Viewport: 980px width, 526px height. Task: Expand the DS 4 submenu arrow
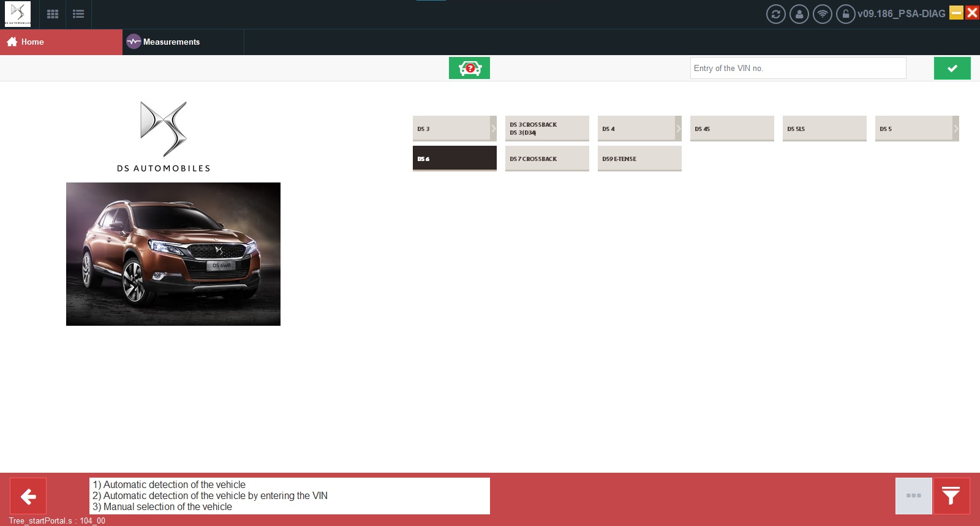click(x=678, y=129)
